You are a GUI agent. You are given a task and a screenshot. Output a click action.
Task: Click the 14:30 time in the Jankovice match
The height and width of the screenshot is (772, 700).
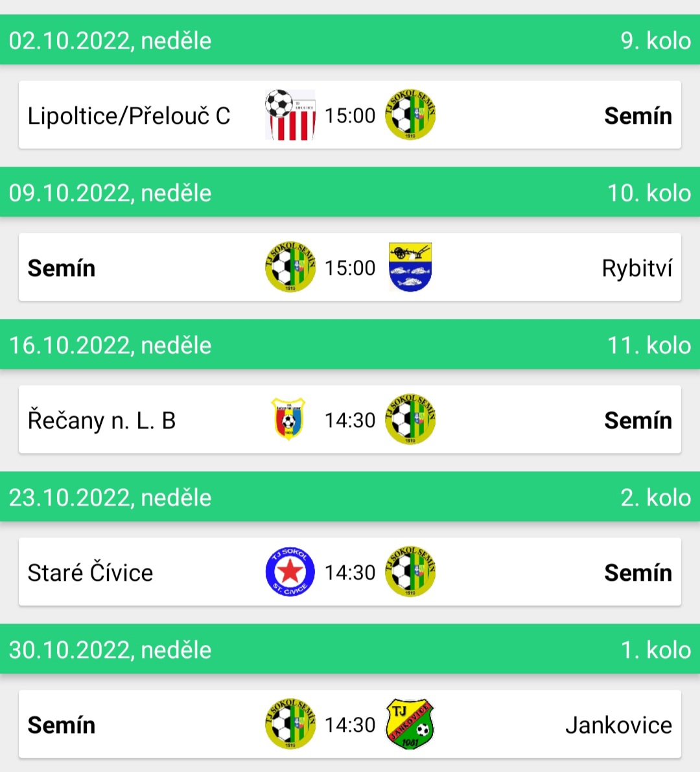coord(350,725)
